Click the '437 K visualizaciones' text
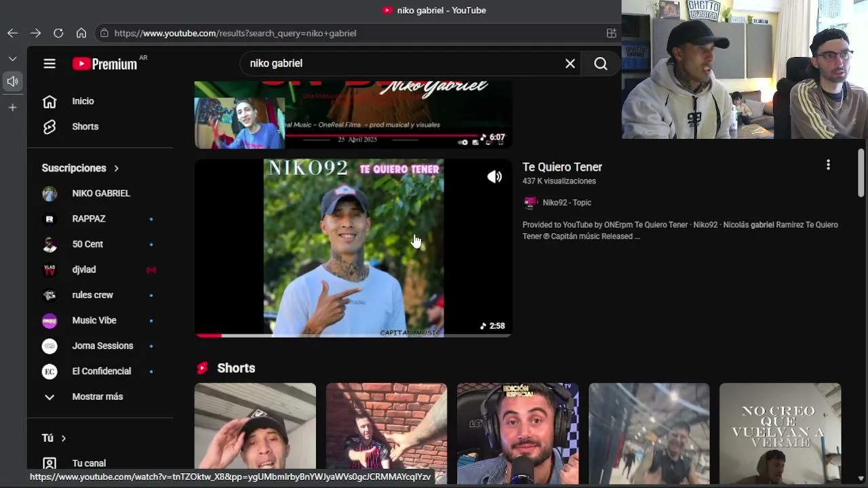 tap(559, 181)
